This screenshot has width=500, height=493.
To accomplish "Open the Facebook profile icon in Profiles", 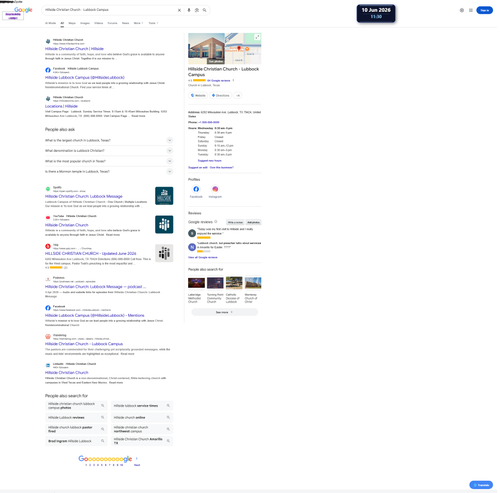I will (x=196, y=189).
